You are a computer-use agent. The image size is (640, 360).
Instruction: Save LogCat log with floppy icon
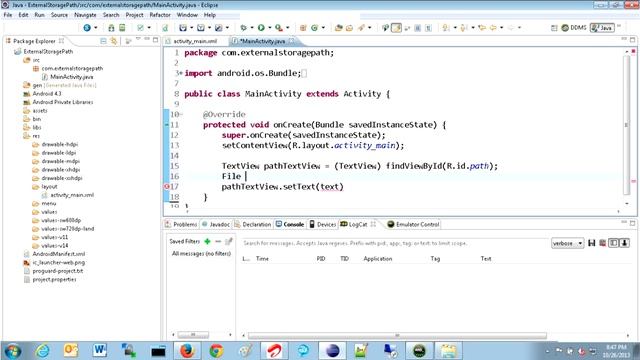(x=591, y=243)
